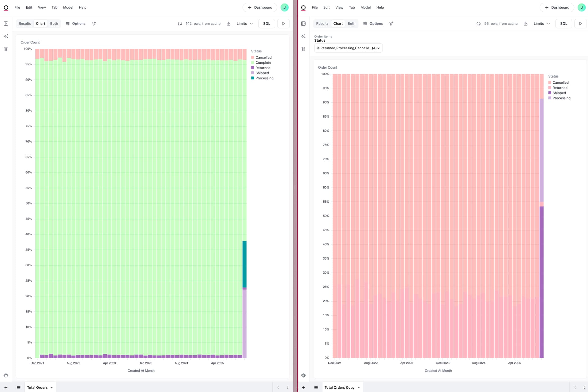The image size is (588, 392).
Task: Open the Model menu in left pane
Action: (x=68, y=7)
